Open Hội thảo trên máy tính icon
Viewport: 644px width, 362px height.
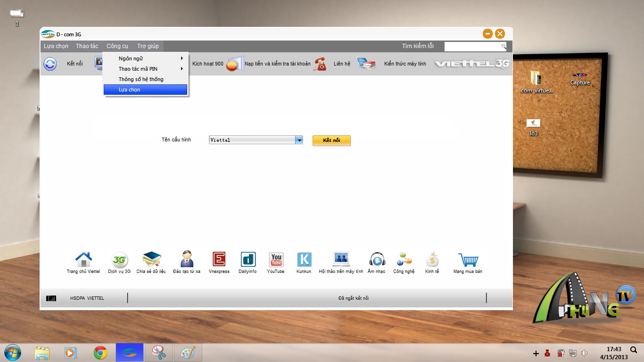(341, 259)
